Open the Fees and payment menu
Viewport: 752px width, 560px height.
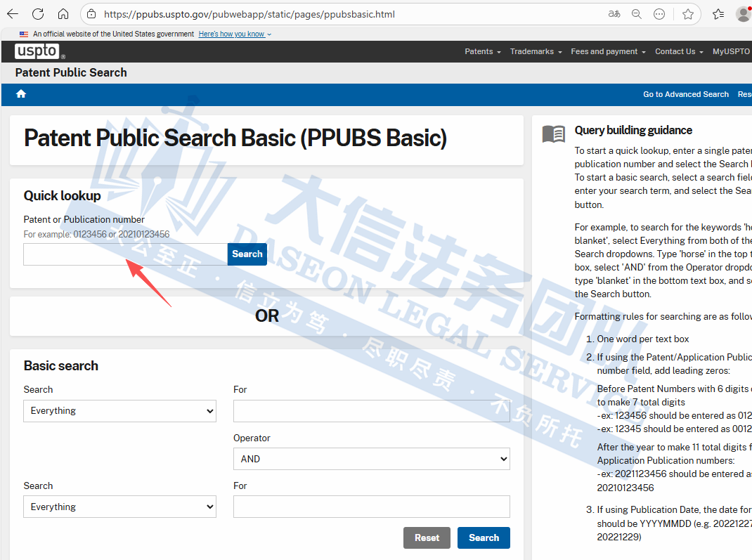[x=608, y=51]
